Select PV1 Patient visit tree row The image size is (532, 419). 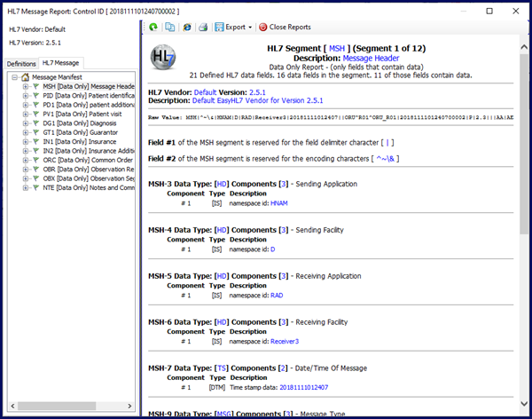[x=82, y=114]
